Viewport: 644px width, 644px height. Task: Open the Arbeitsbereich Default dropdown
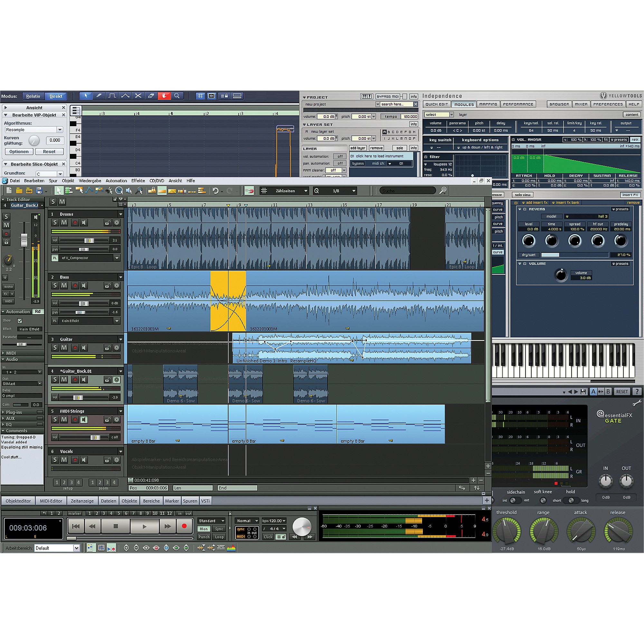click(76, 548)
